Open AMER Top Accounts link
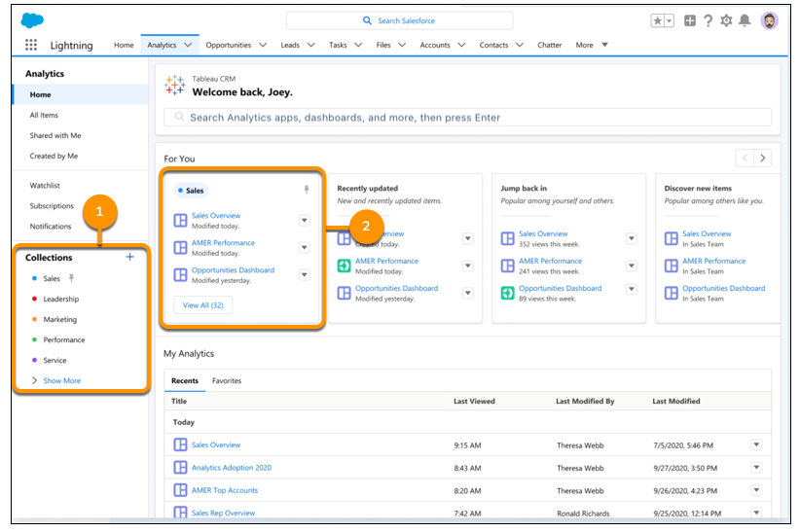The image size is (800, 532). [x=225, y=490]
